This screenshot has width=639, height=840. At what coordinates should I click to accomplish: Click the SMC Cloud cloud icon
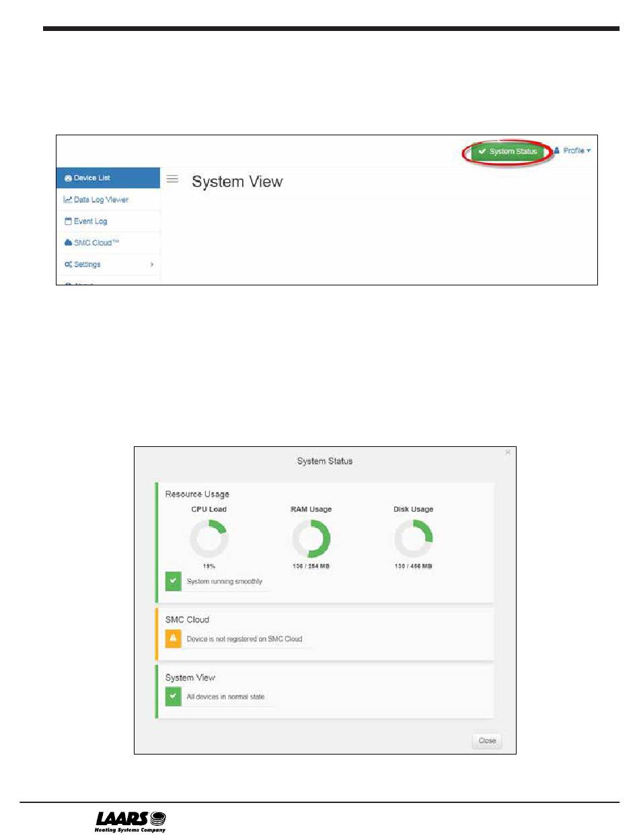(68, 242)
